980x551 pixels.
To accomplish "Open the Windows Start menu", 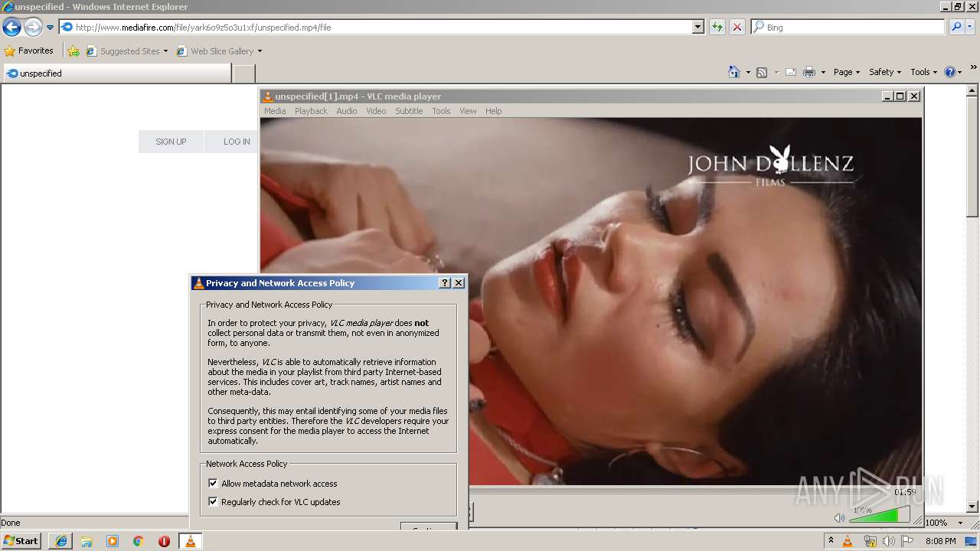I will (x=21, y=541).
